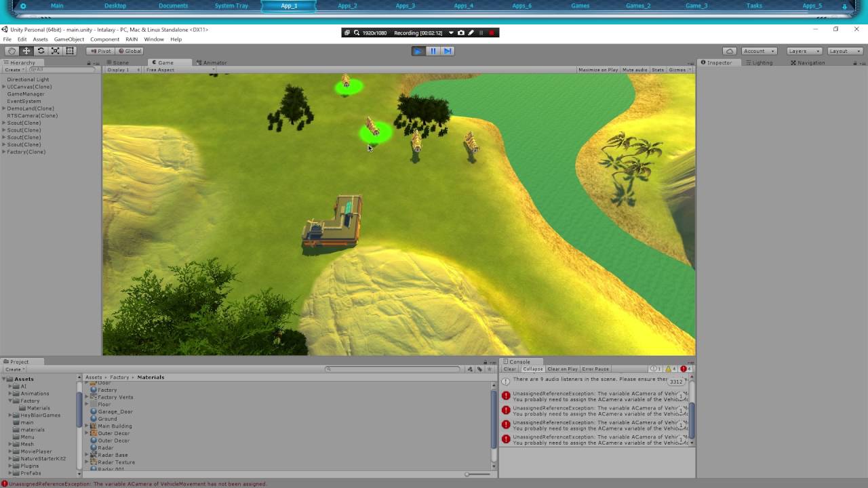868x488 pixels.
Task: Select the Scale tool
Action: [56, 51]
